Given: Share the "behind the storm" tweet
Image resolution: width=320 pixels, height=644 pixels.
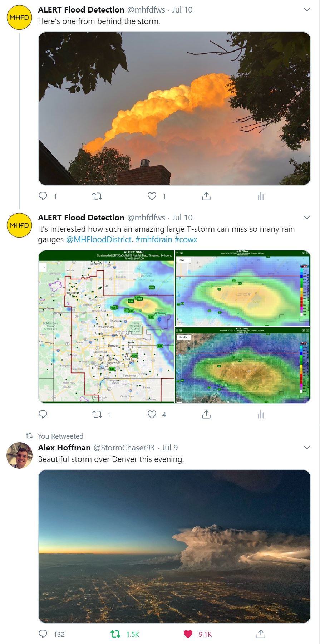Looking at the screenshot, I should [206, 196].
